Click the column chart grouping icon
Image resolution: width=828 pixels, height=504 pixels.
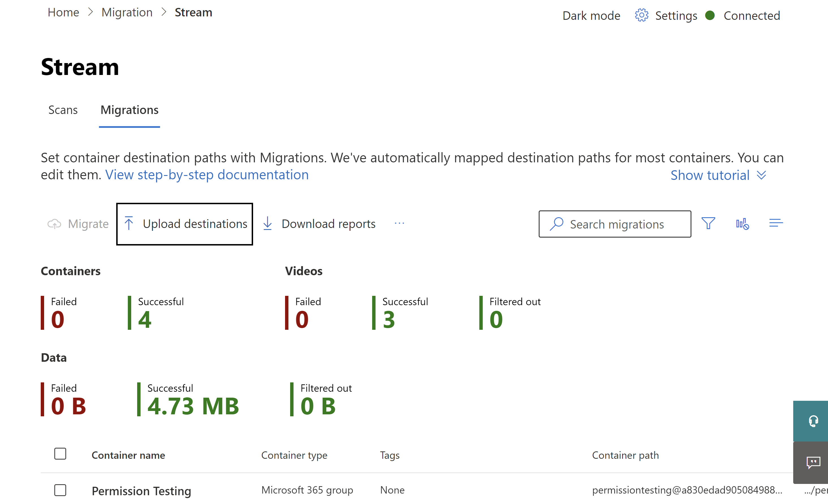(743, 224)
